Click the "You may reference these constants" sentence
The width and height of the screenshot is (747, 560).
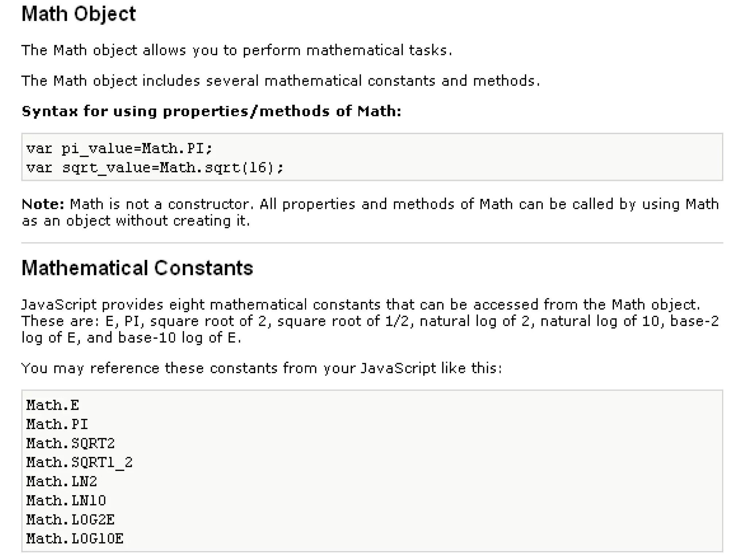[x=262, y=369]
